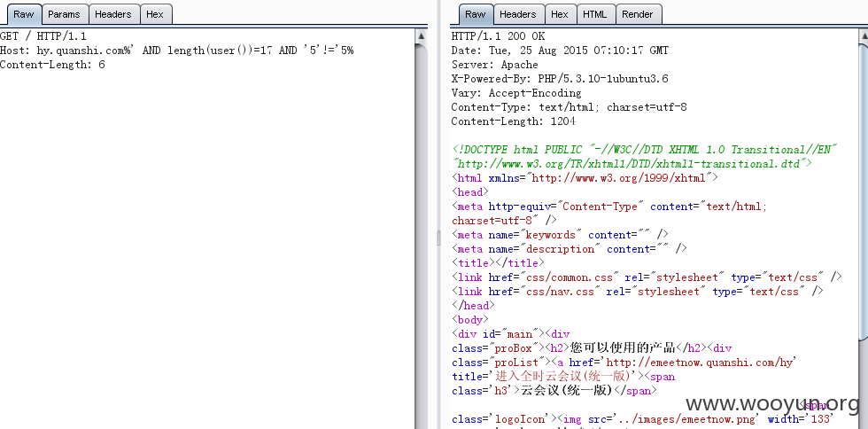Switch to the response Hex tab
The width and height of the screenshot is (868, 429).
click(560, 14)
